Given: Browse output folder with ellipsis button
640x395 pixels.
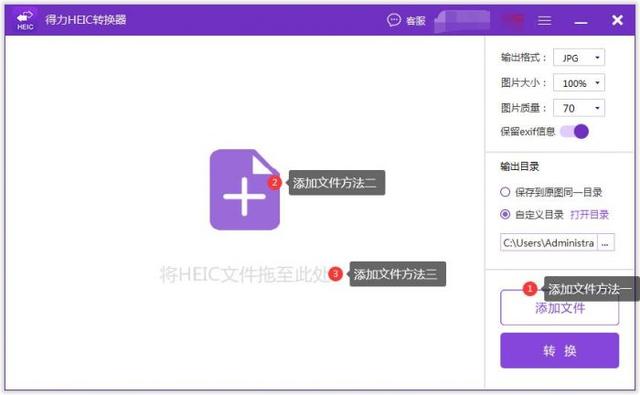Looking at the screenshot, I should tap(605, 243).
